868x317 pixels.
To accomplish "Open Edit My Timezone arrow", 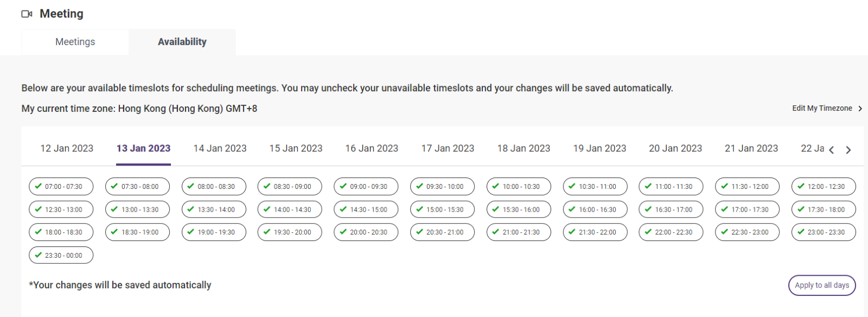I will point(860,109).
